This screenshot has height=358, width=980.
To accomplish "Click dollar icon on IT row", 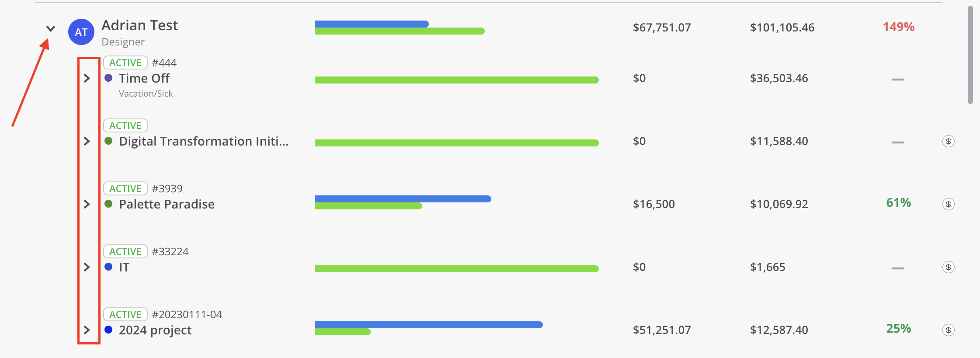I will click(948, 267).
